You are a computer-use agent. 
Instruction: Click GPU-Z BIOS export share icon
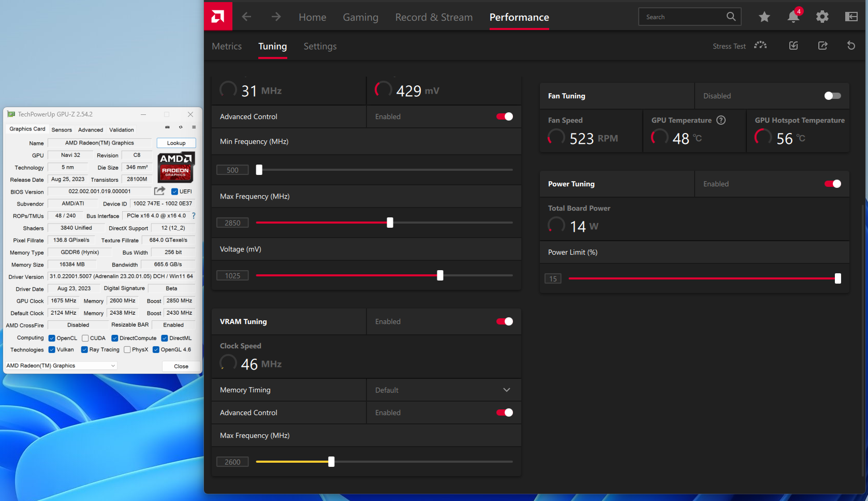[x=159, y=191]
